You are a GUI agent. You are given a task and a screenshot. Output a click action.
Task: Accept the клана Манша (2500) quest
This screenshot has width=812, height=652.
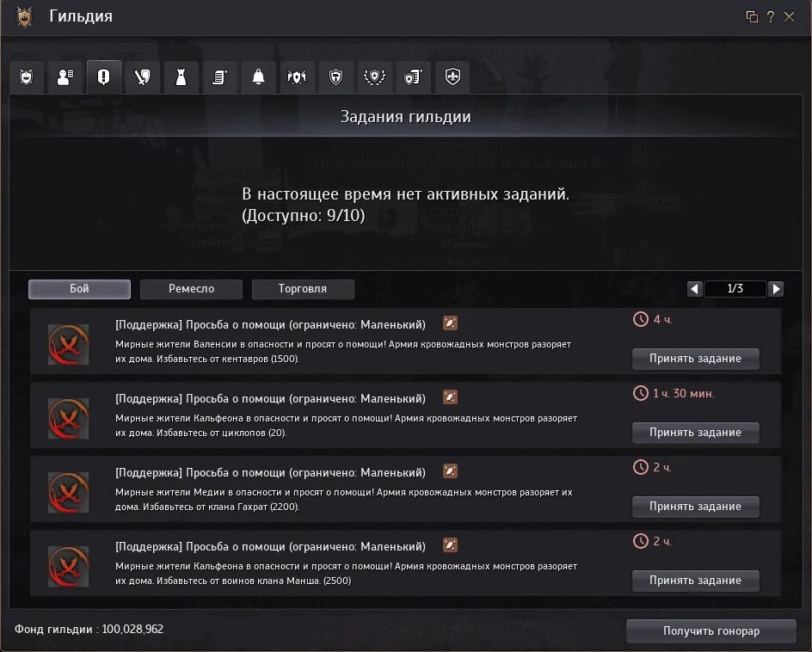tap(696, 581)
